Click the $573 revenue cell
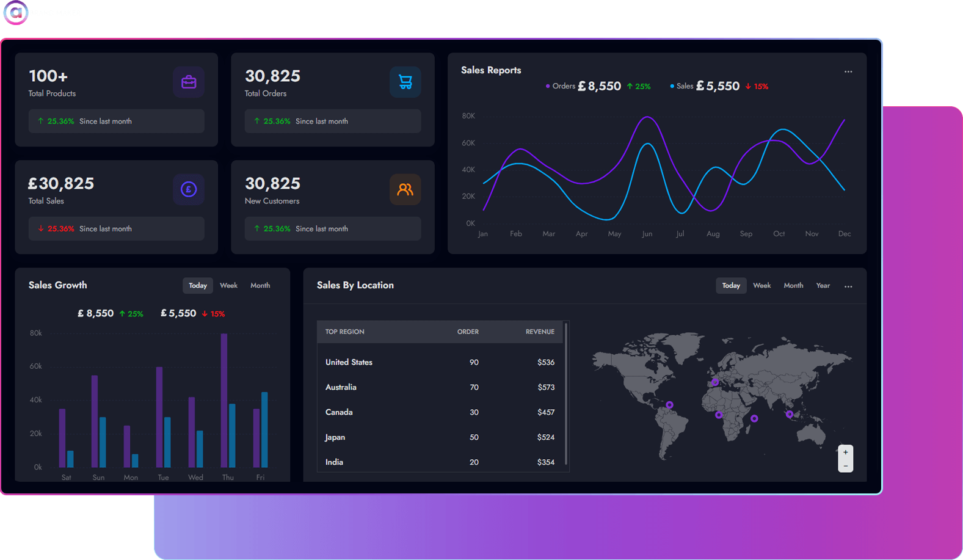Screen dimensions: 963x560 tap(546, 387)
